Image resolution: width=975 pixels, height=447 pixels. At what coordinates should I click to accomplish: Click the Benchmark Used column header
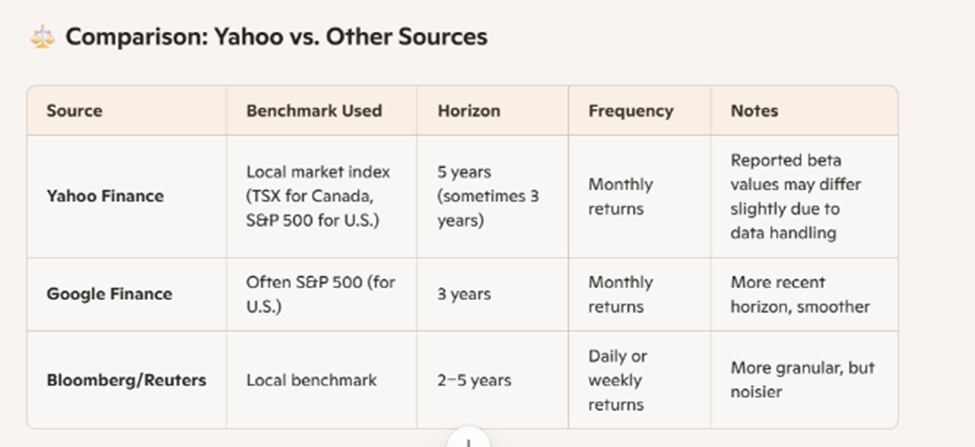click(314, 110)
